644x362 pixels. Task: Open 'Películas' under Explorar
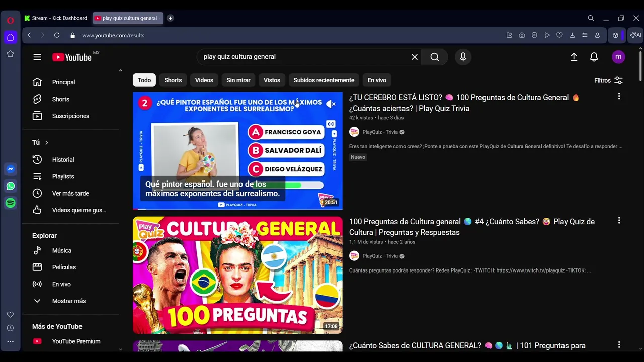tap(64, 267)
